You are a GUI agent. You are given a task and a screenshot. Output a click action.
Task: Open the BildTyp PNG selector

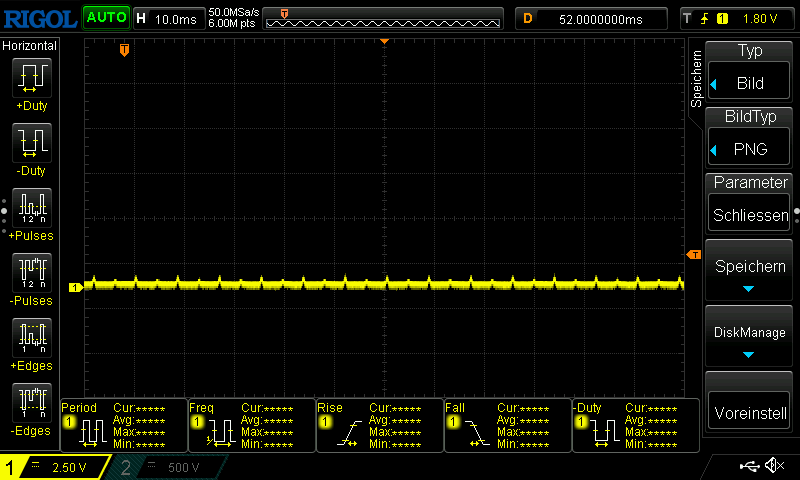[749, 137]
